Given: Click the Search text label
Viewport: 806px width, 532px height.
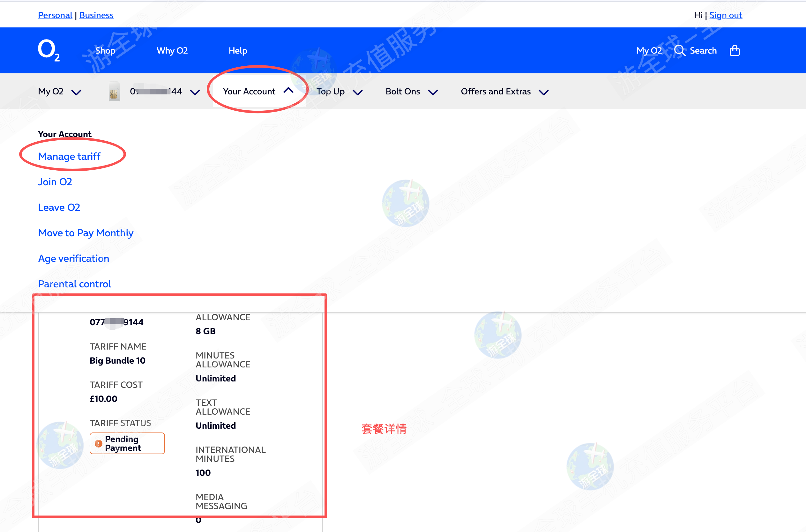Looking at the screenshot, I should (x=703, y=51).
